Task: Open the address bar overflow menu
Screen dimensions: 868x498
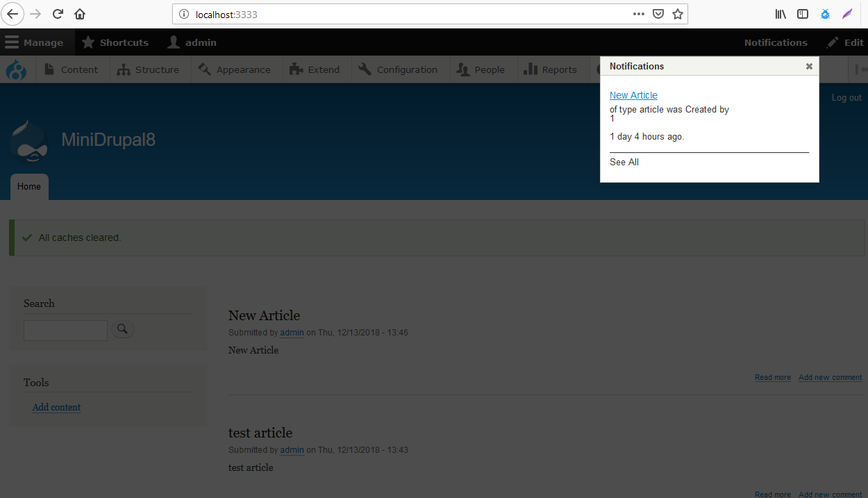Action: click(x=638, y=13)
